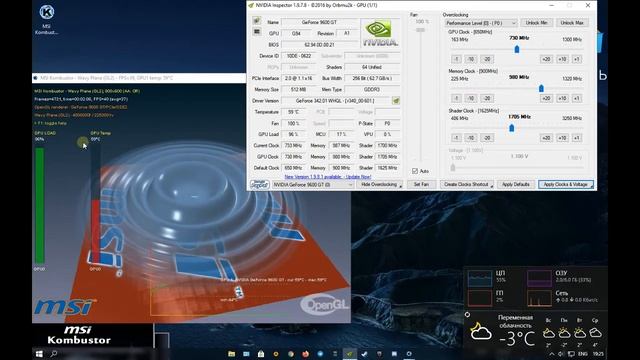The image size is (640, 360).
Task: Click GPU Clock +1 button
Action: point(576,59)
